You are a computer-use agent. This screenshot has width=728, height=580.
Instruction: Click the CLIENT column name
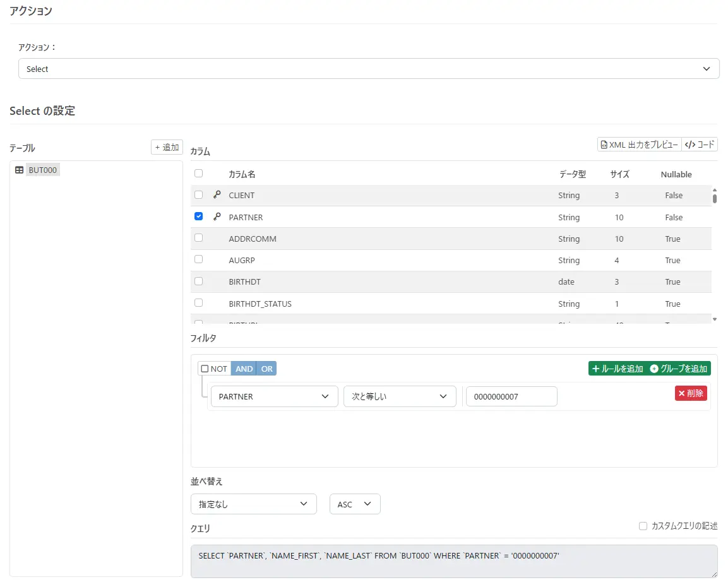(x=241, y=196)
